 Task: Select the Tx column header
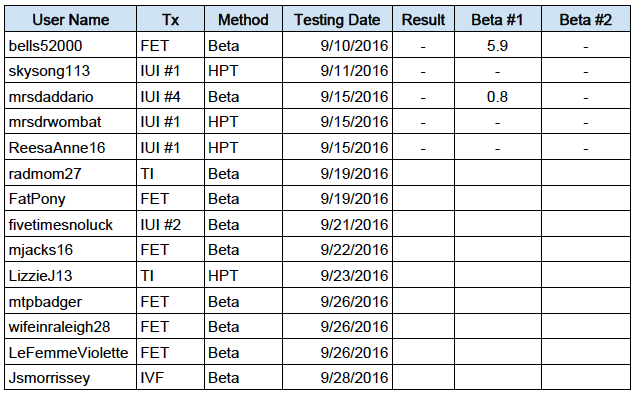click(171, 19)
